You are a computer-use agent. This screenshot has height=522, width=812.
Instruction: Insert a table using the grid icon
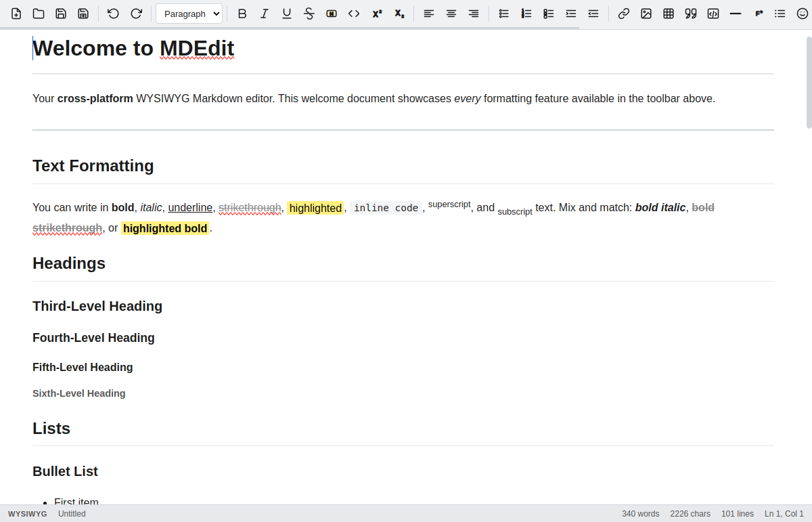coord(669,14)
